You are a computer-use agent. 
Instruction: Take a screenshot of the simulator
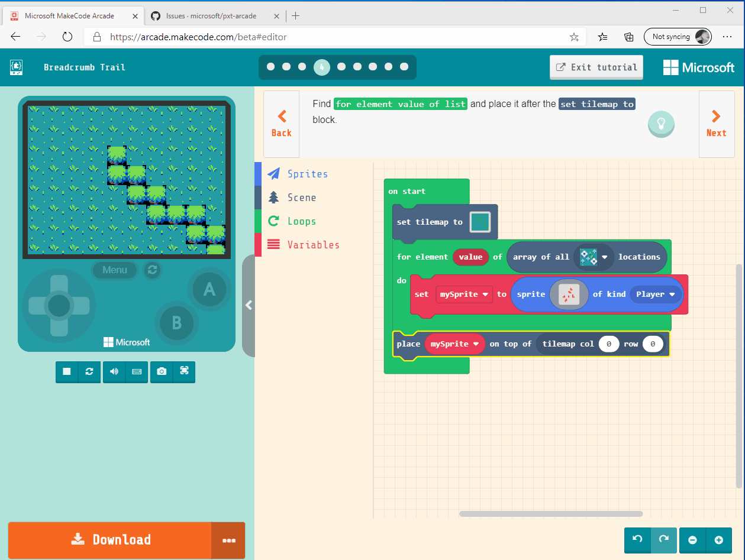coord(161,372)
